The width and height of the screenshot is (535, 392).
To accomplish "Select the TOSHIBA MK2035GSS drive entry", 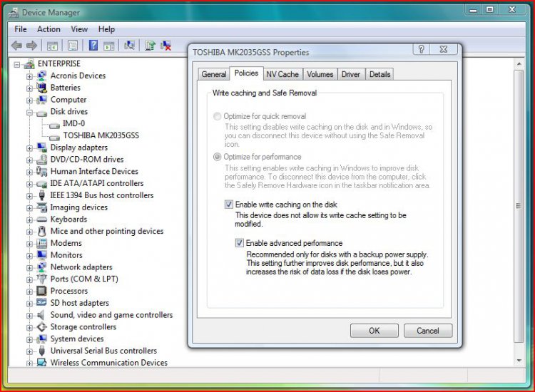I will click(101, 135).
